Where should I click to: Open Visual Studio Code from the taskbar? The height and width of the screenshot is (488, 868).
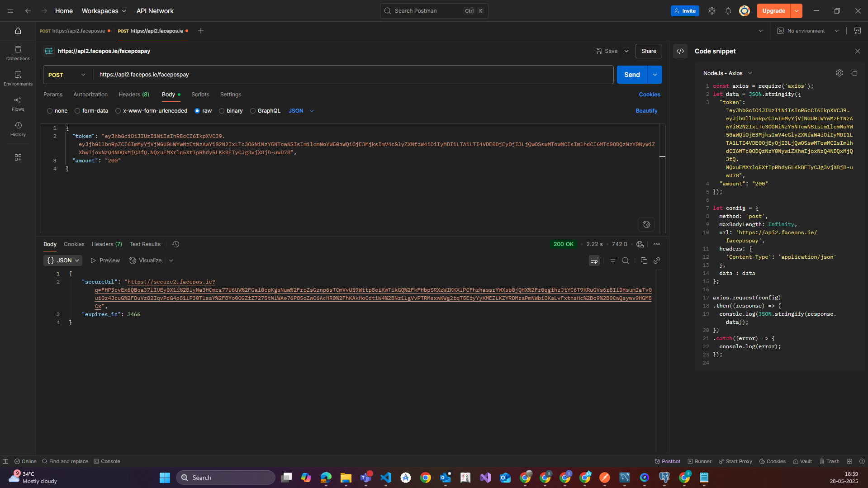386,478
